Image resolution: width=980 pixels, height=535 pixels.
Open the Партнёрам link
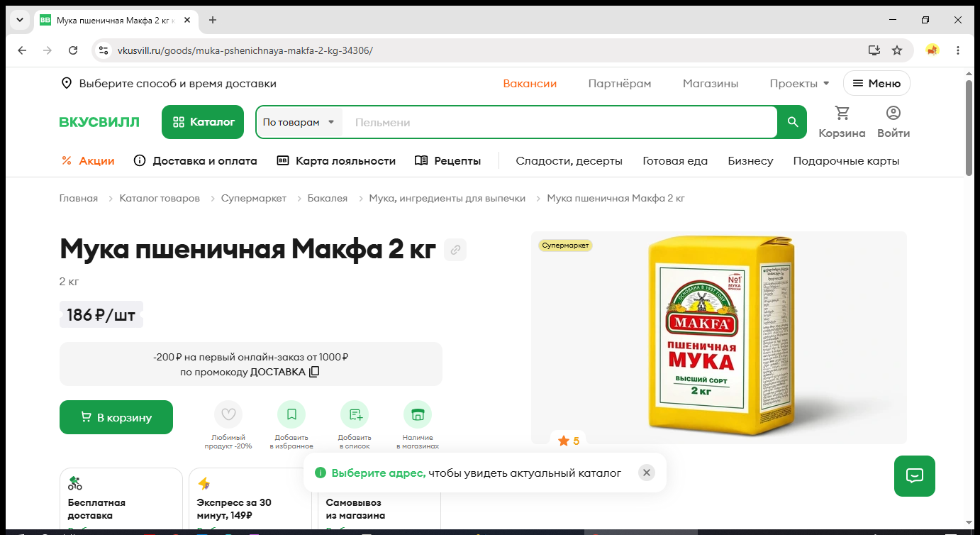point(620,84)
